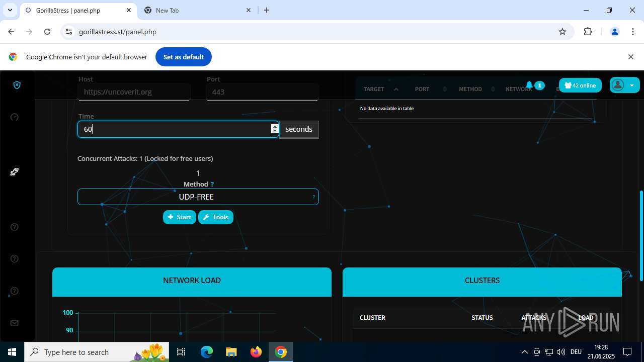Image resolution: width=644 pixels, height=362 pixels.
Task: Click the browser forward arrow
Action: pyautogui.click(x=29, y=32)
